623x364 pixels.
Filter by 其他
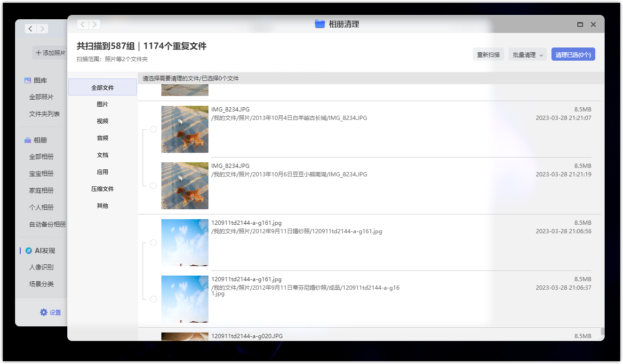[x=103, y=206]
